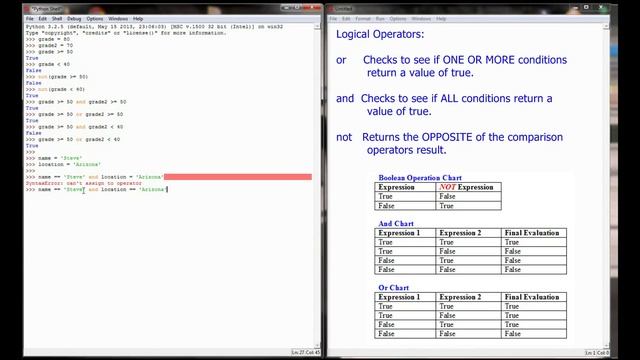
Task: Open the File menu in Python Shell
Action: pos(30,19)
